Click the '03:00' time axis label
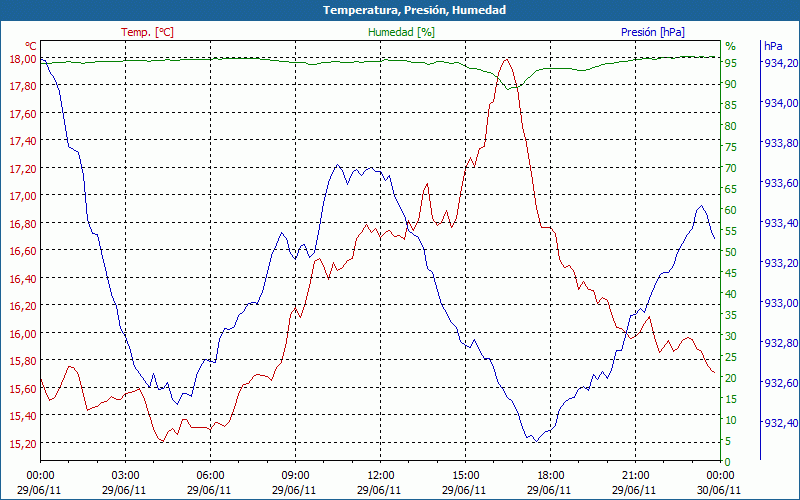800x500 pixels. (126, 477)
